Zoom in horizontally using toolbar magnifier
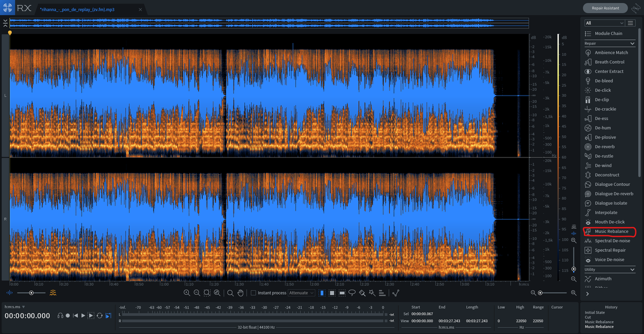Screen dimensions: 644x334 pos(187,293)
